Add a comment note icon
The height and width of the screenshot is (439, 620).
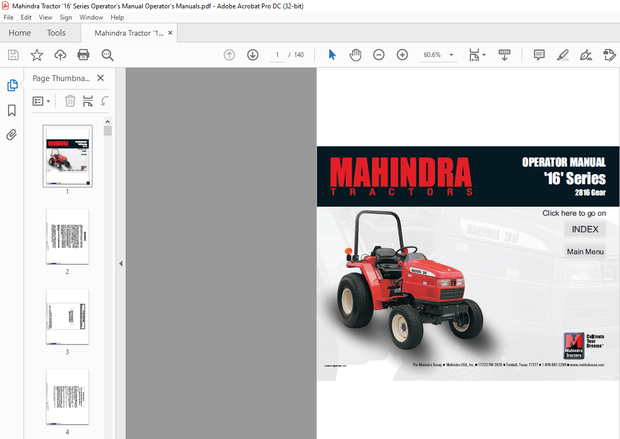coord(539,55)
